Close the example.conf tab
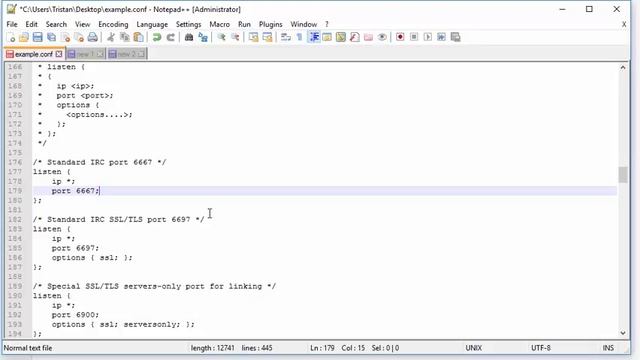The width and height of the screenshot is (640, 360). (59, 54)
